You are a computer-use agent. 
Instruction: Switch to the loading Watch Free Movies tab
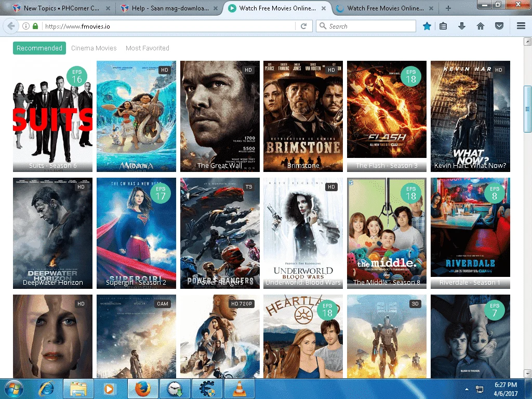click(x=385, y=8)
